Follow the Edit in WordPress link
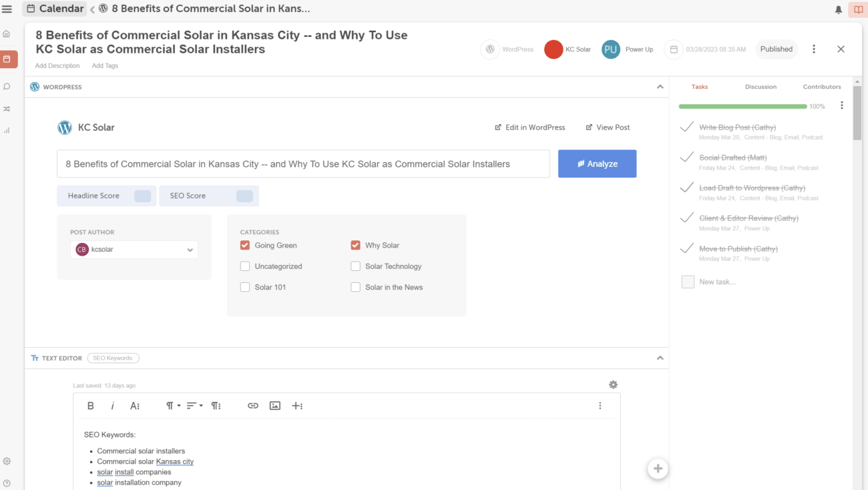 pos(530,128)
